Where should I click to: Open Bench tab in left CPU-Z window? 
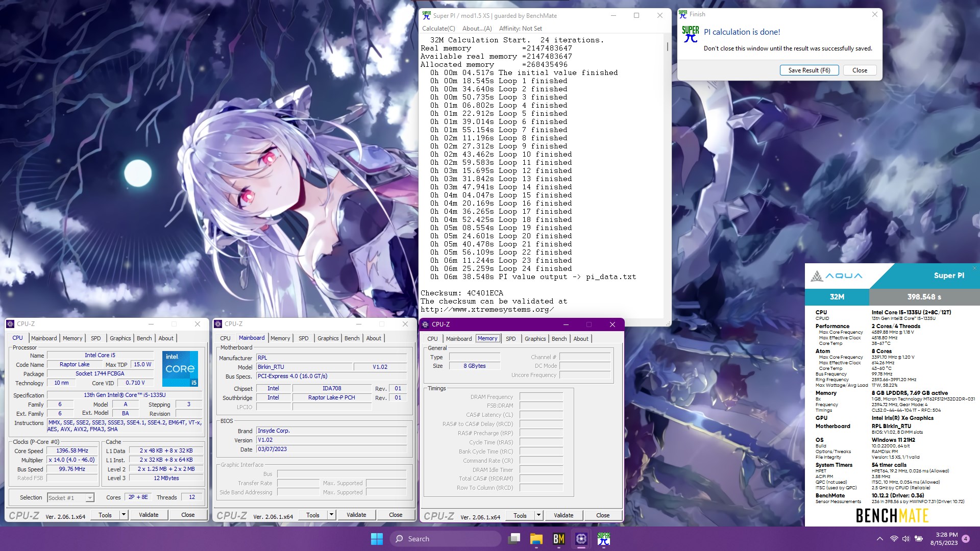click(144, 338)
